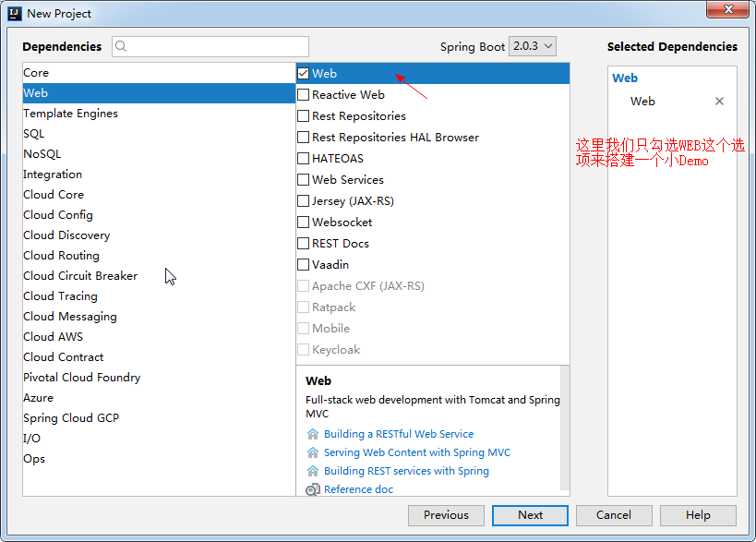The height and width of the screenshot is (542, 756).
Task: Click the home icon beside Building REST services
Action: point(313,471)
